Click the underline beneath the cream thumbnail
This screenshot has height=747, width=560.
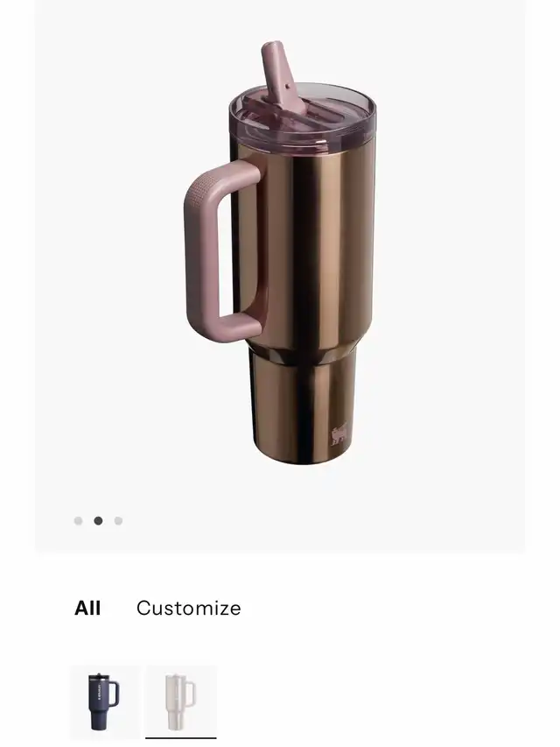[181, 738]
